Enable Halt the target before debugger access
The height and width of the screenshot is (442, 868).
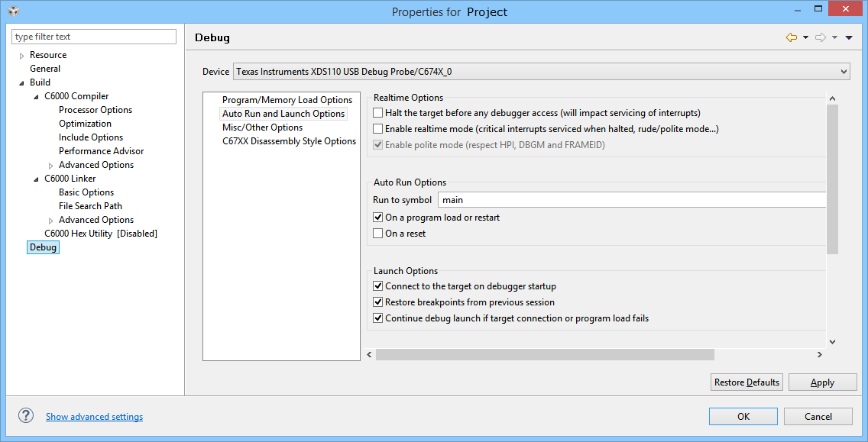pyautogui.click(x=378, y=113)
